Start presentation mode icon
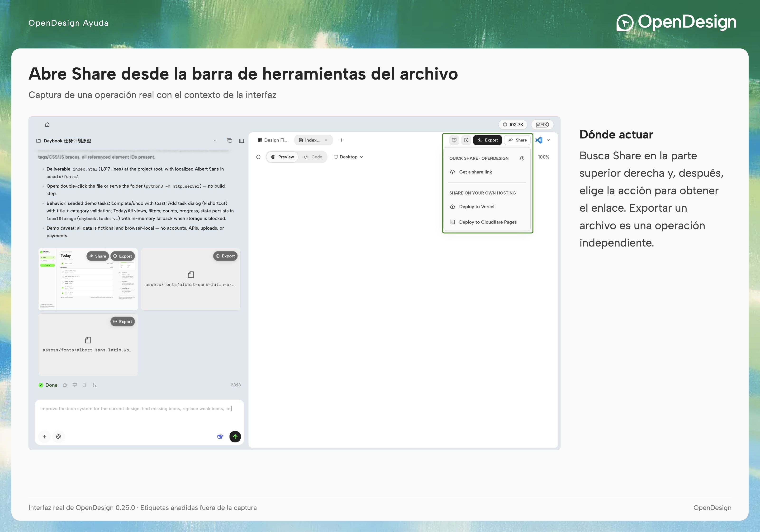The width and height of the screenshot is (760, 532). pyautogui.click(x=454, y=140)
